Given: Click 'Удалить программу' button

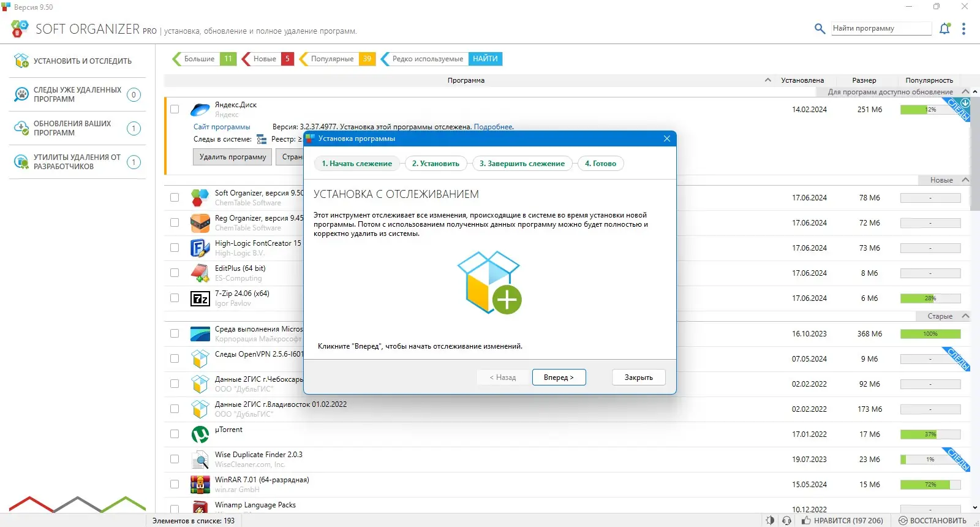Looking at the screenshot, I should click(x=233, y=157).
